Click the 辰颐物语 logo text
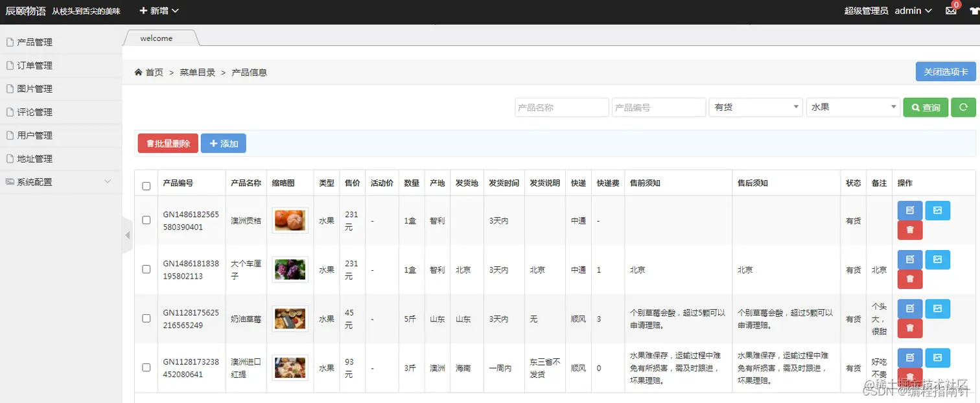 (25, 11)
